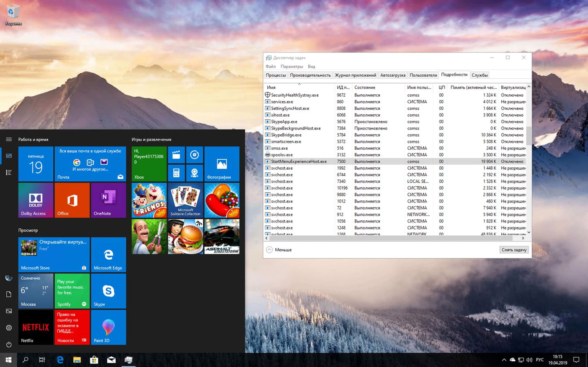Open File Explorer from the taskbar
Viewport: 588px width, 367px height.
[77, 360]
